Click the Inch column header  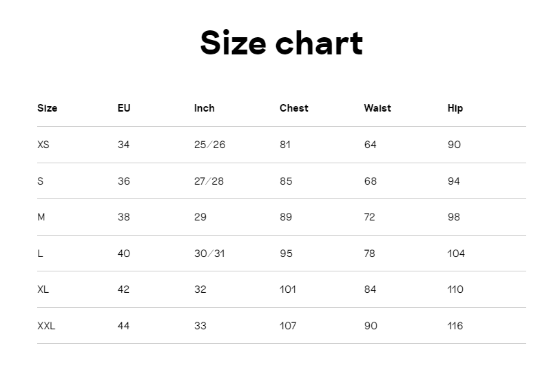204,108
